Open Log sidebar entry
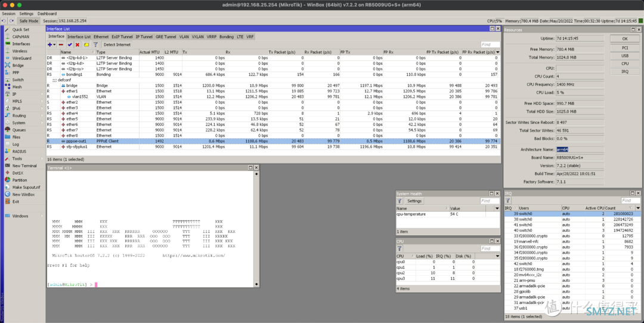Screen dimensions: 644x323 tap(15, 144)
